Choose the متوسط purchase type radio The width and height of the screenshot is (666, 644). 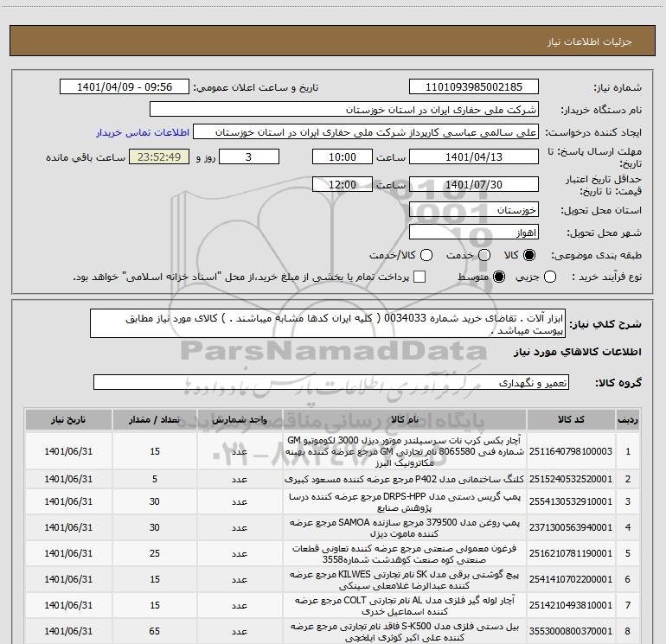499,277
